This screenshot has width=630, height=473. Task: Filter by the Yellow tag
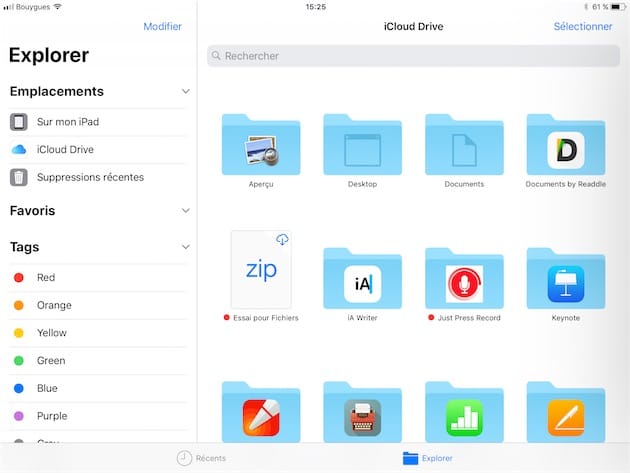click(98, 333)
